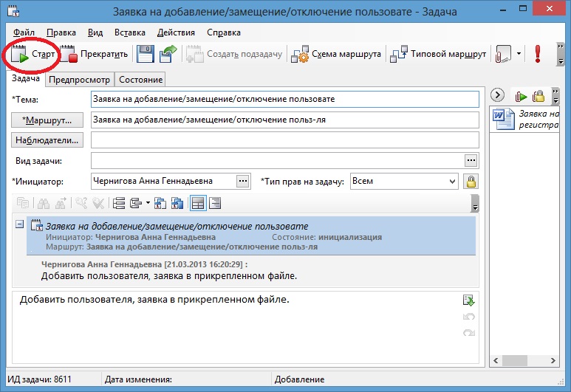Click the red exclamation priority icon
Viewport: 571px width, 392px height.
point(538,54)
